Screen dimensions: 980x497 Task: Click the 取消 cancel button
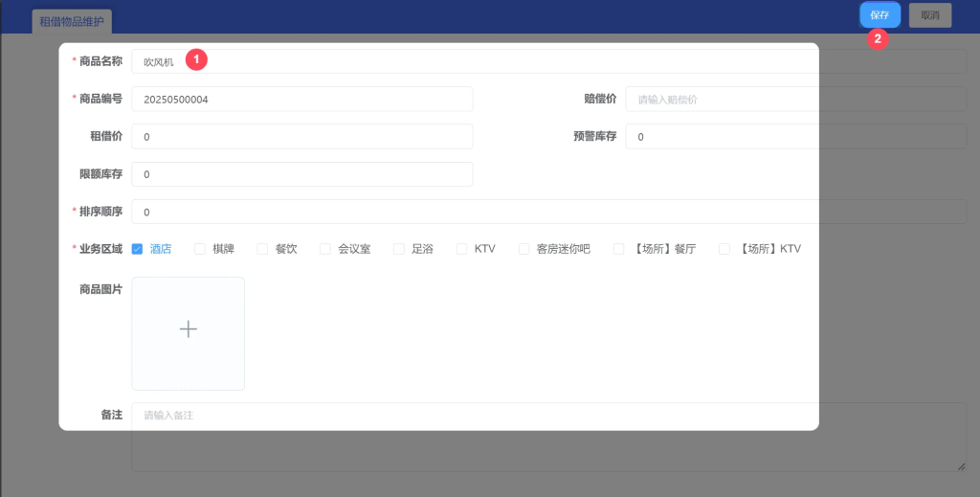coord(929,15)
